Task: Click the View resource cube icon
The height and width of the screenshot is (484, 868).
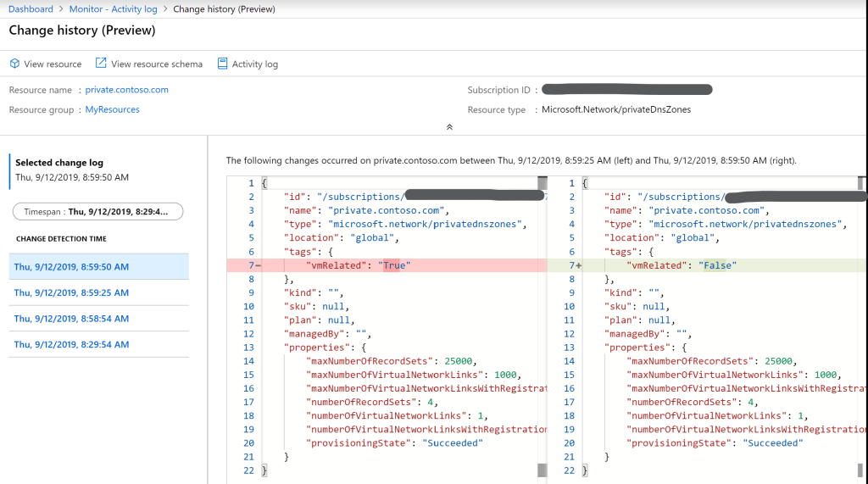Action: pos(14,64)
